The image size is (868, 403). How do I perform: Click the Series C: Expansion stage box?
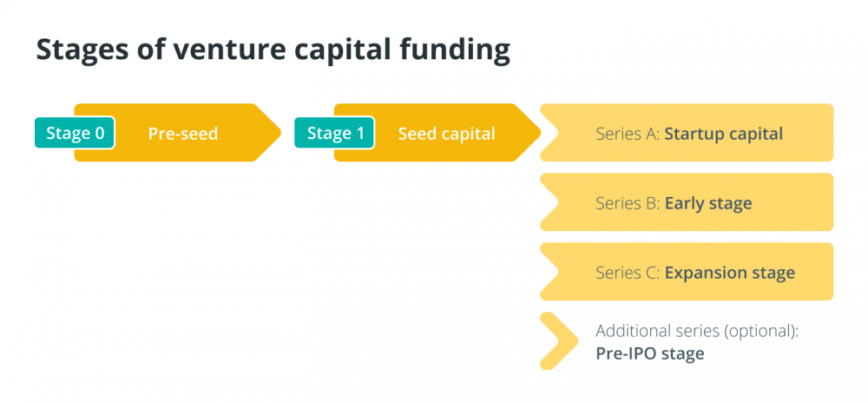(x=687, y=272)
